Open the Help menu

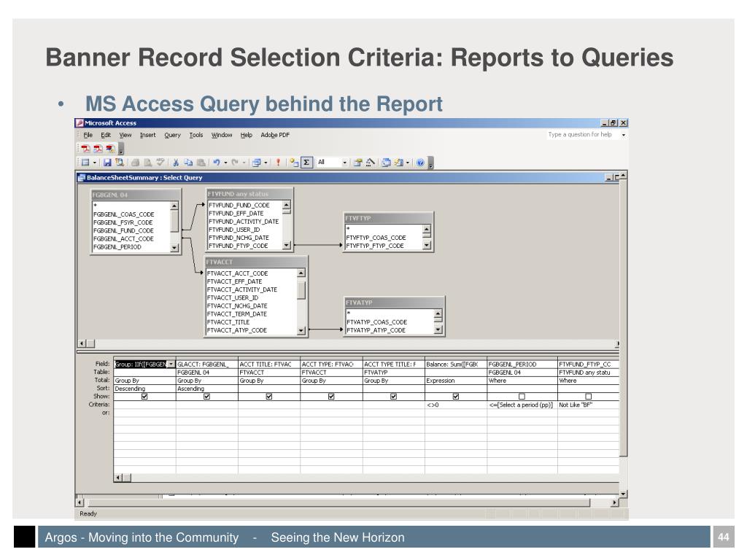pos(247,135)
